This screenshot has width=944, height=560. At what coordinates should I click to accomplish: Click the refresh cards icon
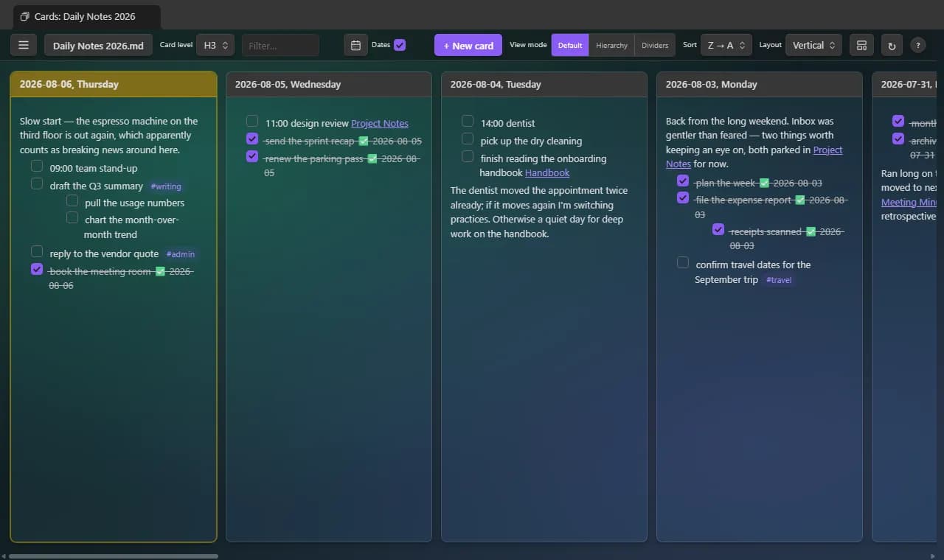[892, 46]
